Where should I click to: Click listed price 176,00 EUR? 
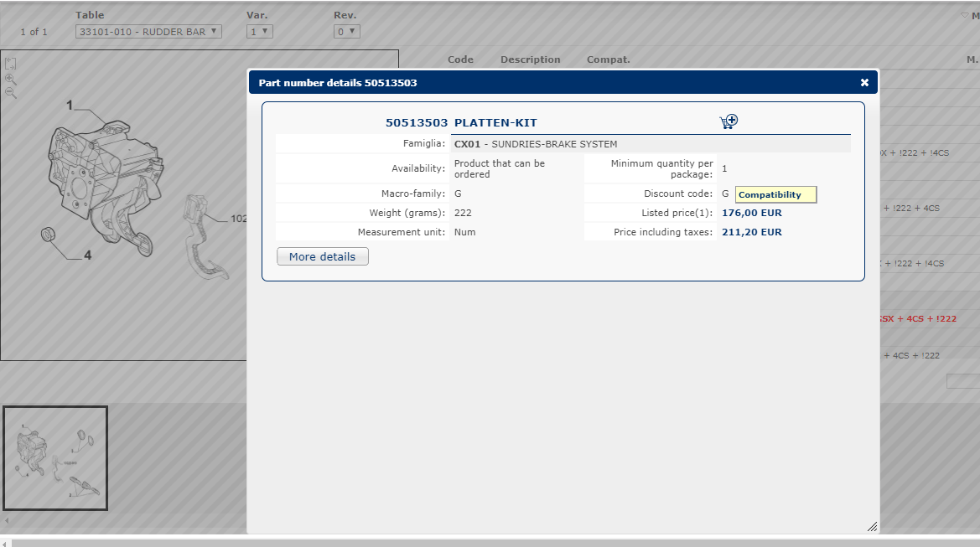point(752,213)
